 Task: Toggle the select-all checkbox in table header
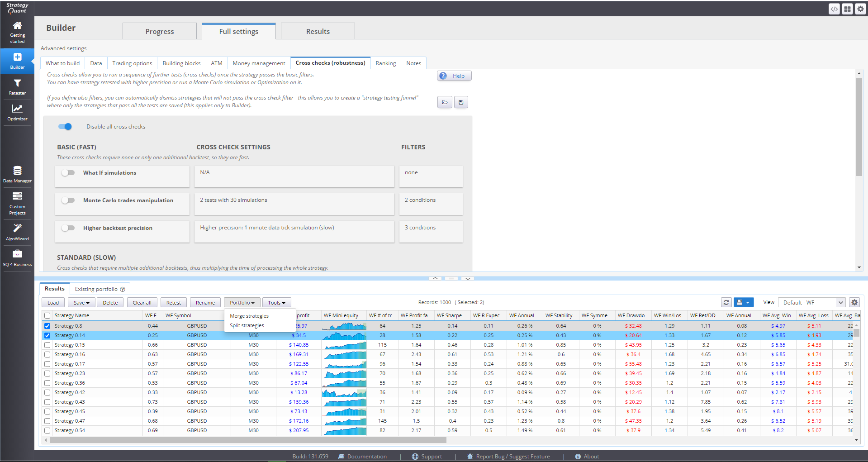click(47, 315)
